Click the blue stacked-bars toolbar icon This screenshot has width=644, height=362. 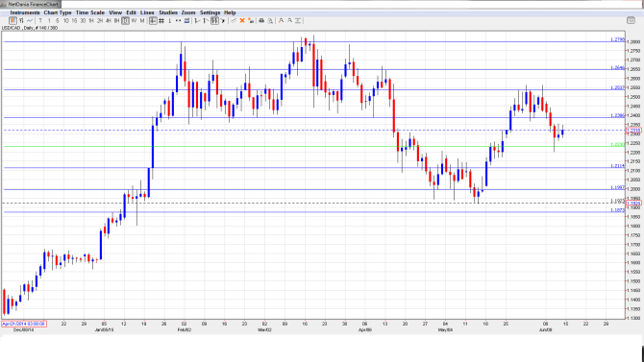(186, 20)
